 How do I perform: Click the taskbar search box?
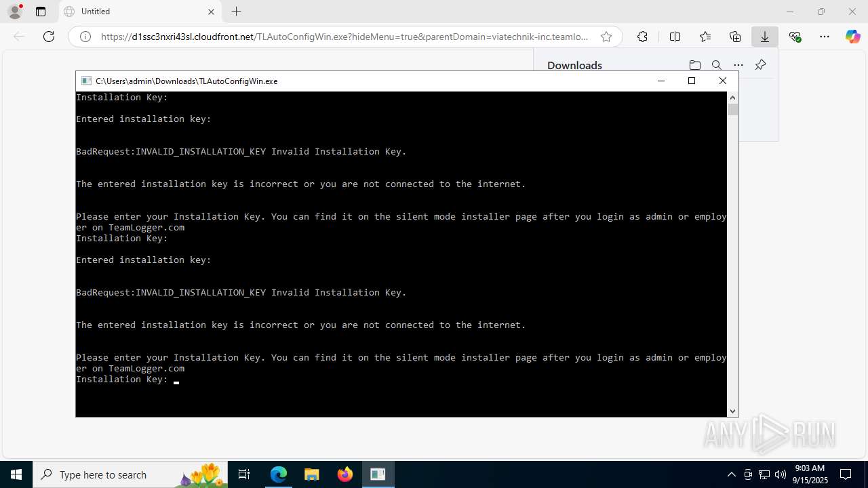(x=130, y=474)
